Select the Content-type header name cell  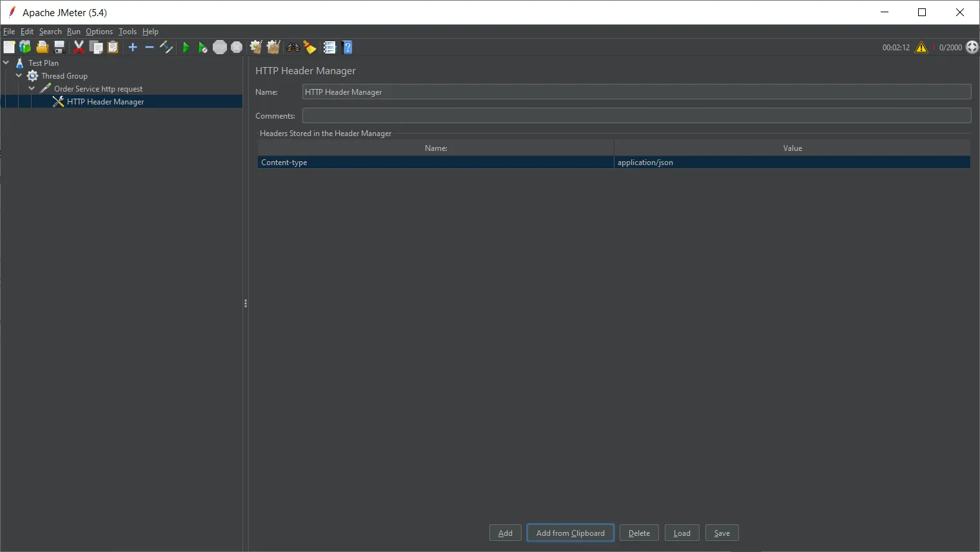(436, 163)
